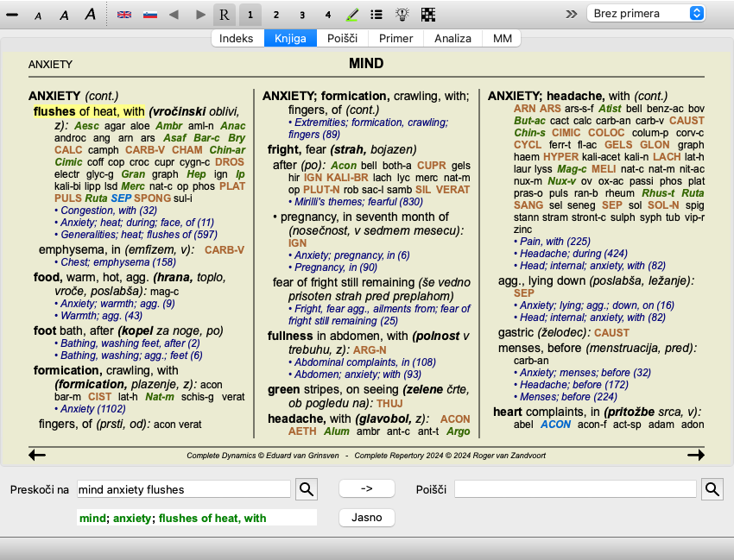Toggle remedy grade level 1 button
734x560 pixels.
click(x=250, y=15)
